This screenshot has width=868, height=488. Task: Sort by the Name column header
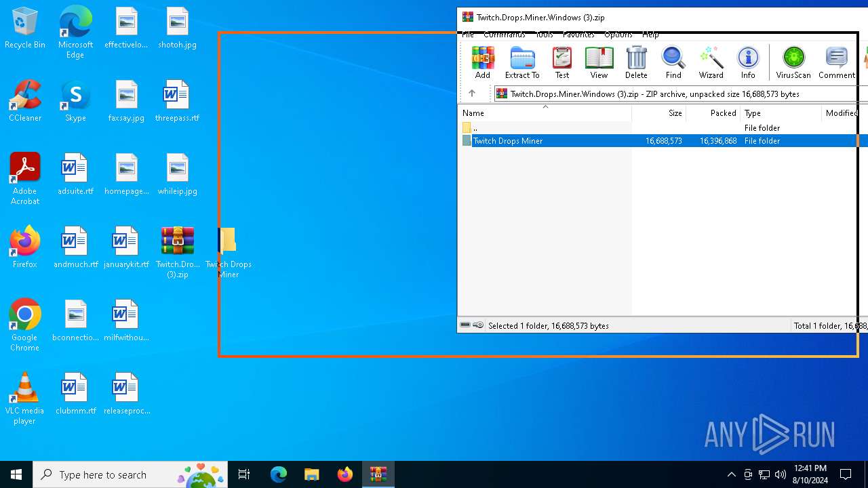[545, 113]
